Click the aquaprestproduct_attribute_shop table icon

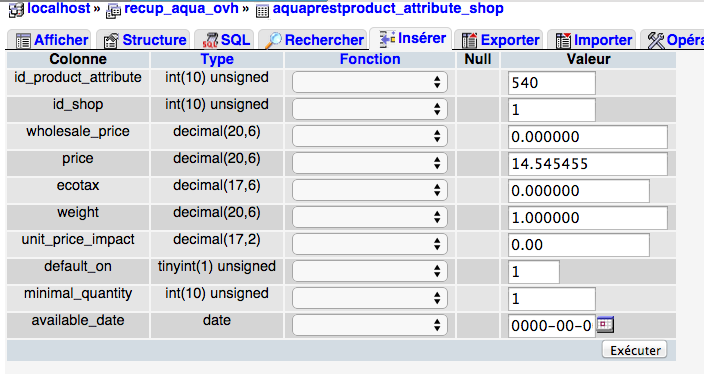click(262, 10)
